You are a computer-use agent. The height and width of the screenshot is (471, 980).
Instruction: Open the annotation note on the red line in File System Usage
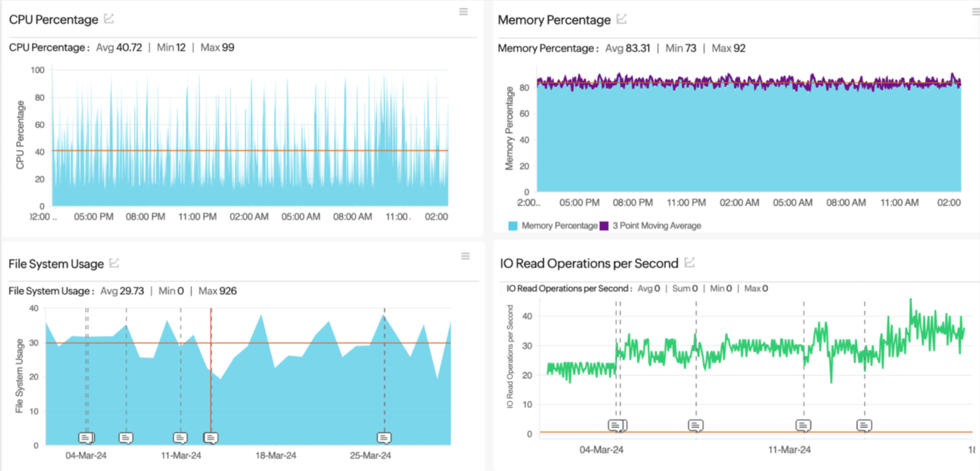point(211,438)
